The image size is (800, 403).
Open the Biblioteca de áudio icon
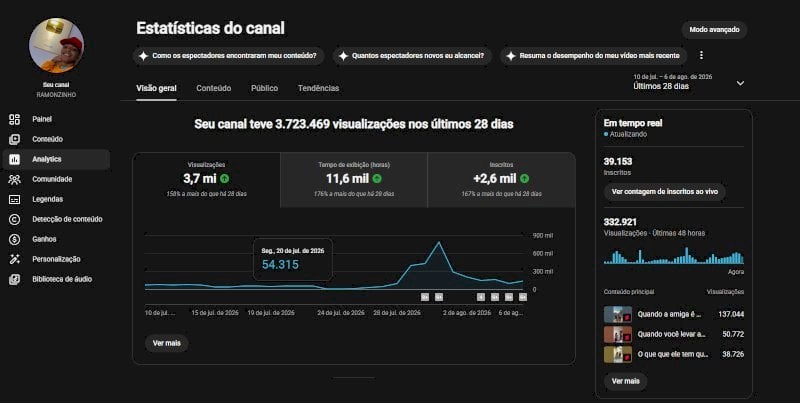(x=14, y=280)
